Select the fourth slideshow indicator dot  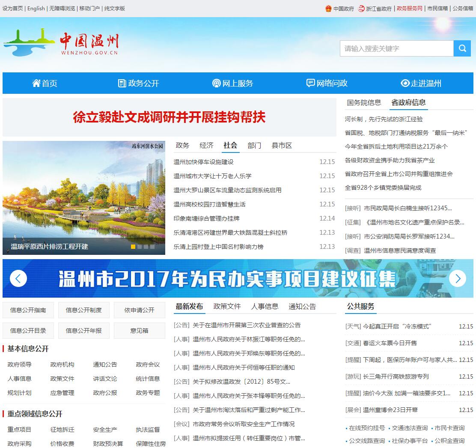152,247
